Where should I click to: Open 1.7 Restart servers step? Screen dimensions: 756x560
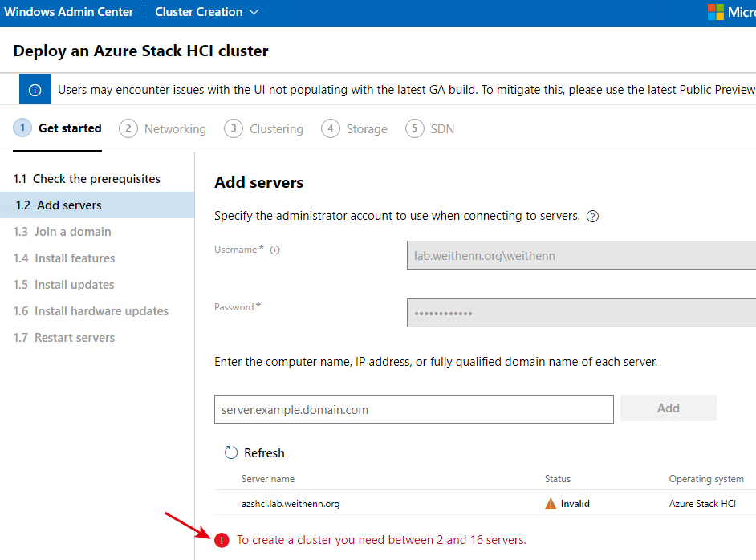click(x=97, y=338)
